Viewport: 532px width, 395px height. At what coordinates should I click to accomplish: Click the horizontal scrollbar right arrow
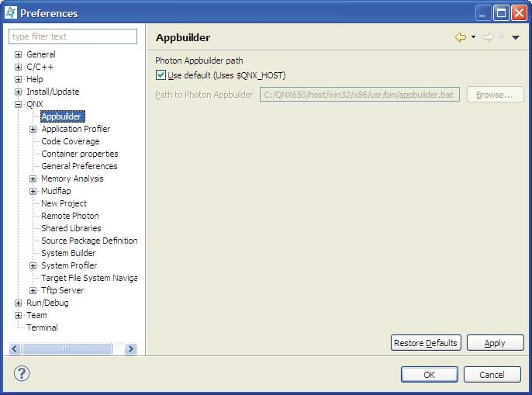(x=130, y=349)
